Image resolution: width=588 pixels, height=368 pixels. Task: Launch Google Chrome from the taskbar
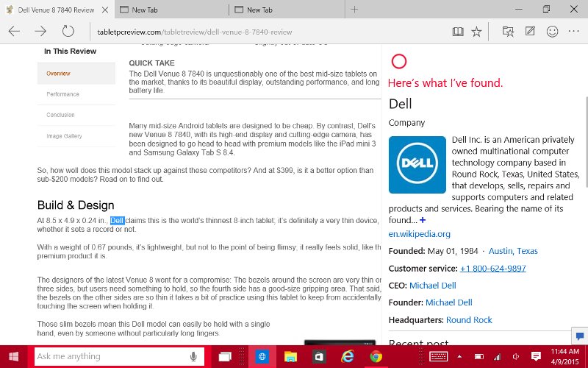pyautogui.click(x=376, y=357)
